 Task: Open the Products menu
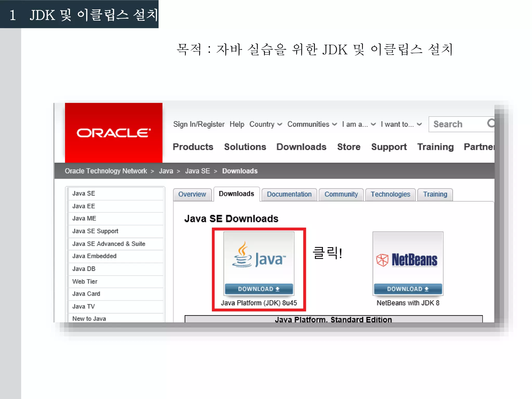pyautogui.click(x=193, y=147)
